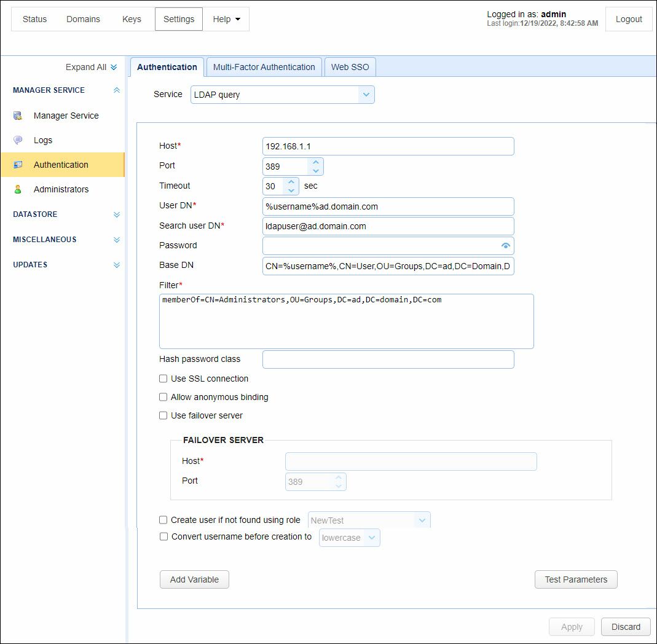Expand the MISCELLANEOUS section
Image resolution: width=657 pixels, height=644 pixels.
pyautogui.click(x=117, y=240)
